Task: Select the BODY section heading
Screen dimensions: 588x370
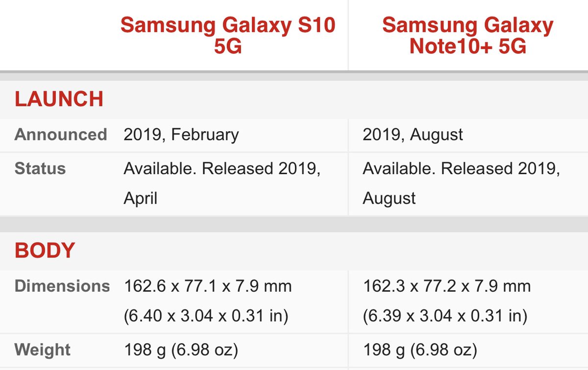Action: tap(45, 250)
